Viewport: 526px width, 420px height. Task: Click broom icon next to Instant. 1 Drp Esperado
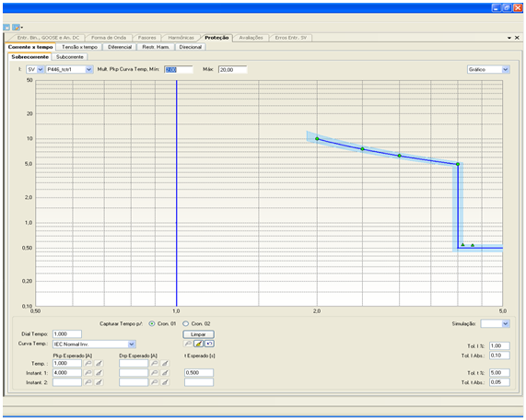(x=165, y=373)
